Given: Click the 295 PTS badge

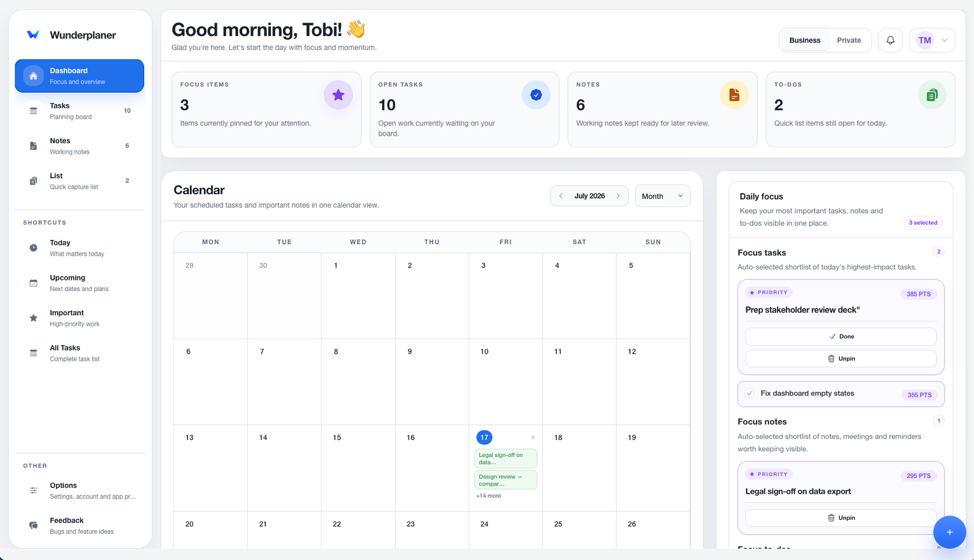Looking at the screenshot, I should 919,476.
